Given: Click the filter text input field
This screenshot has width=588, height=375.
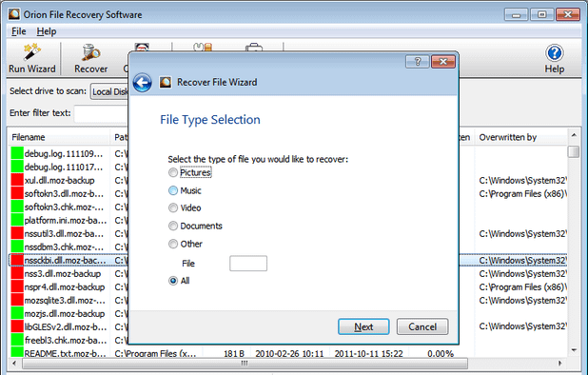Looking at the screenshot, I should click(101, 113).
